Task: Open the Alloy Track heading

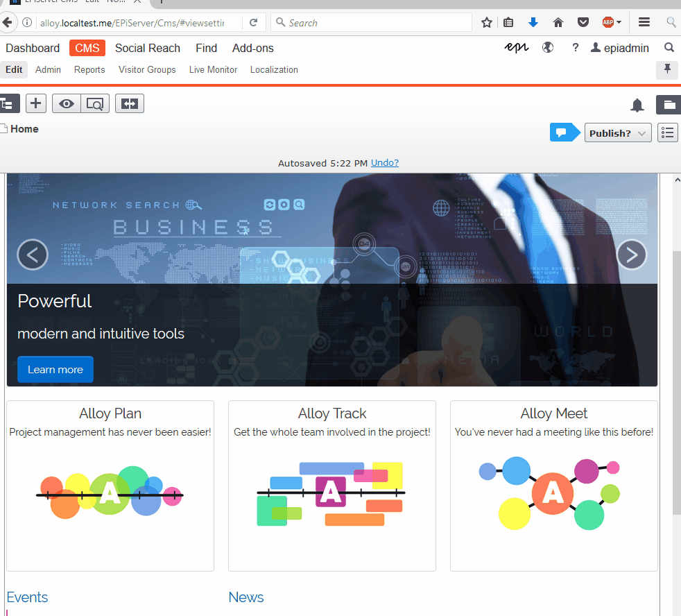Action: click(x=332, y=413)
